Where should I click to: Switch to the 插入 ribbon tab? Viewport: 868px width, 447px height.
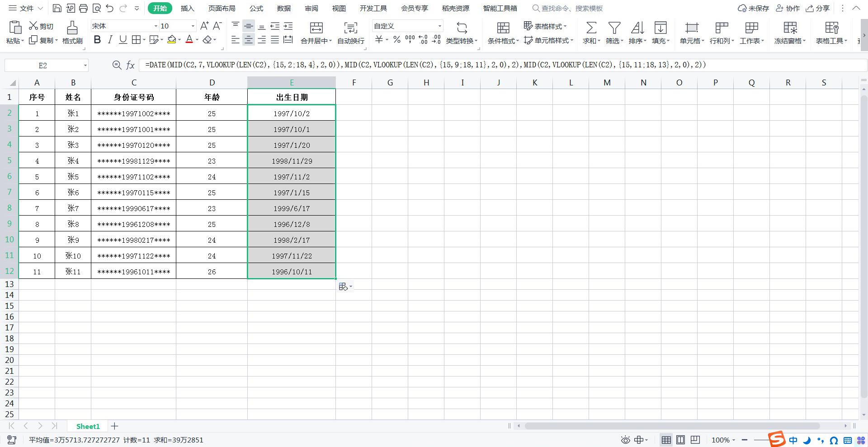(187, 9)
